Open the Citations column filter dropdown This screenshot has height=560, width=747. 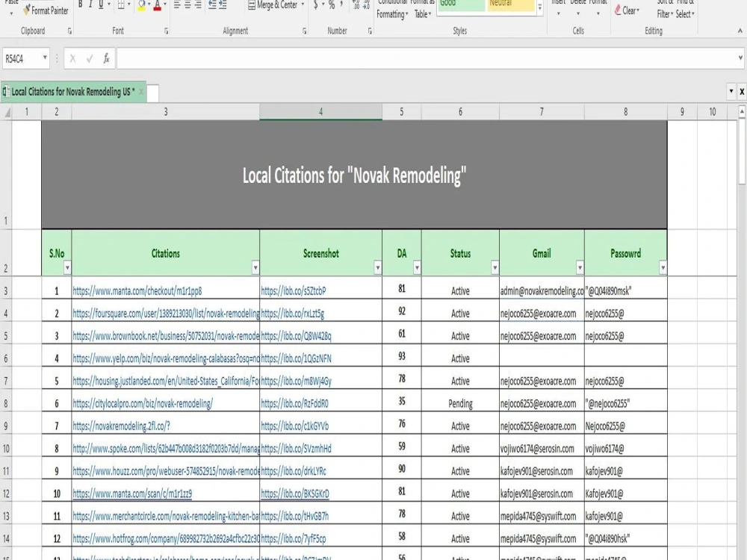(x=255, y=267)
